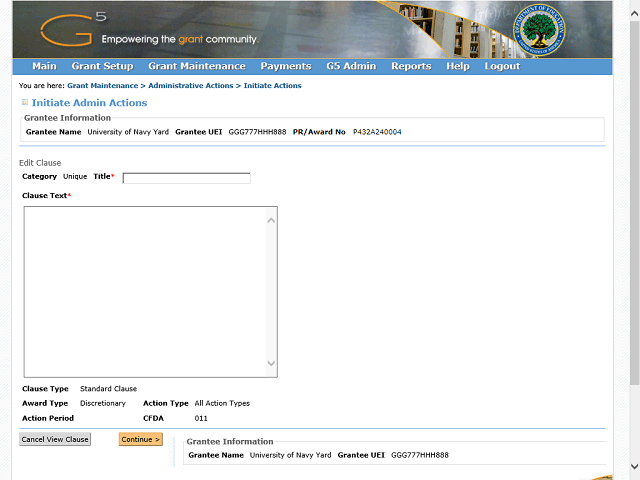Screen dimensions: 640x480
Task: Click the Discretionary award type value
Action: click(x=103, y=403)
